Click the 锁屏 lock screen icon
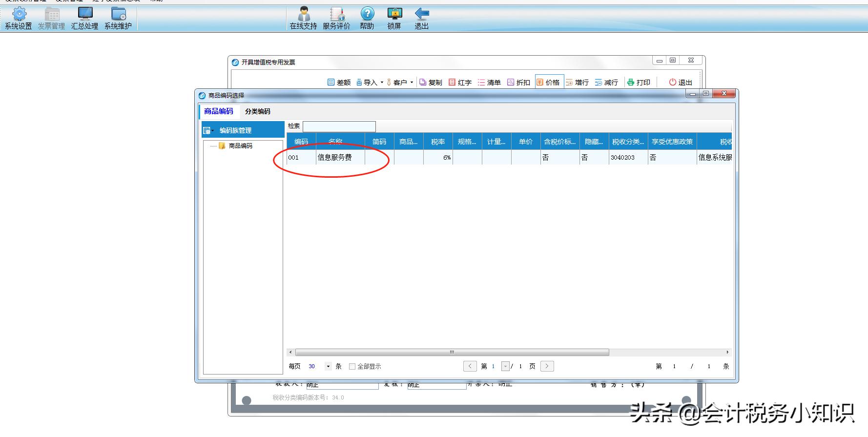The height and width of the screenshot is (437, 868). (x=394, y=14)
